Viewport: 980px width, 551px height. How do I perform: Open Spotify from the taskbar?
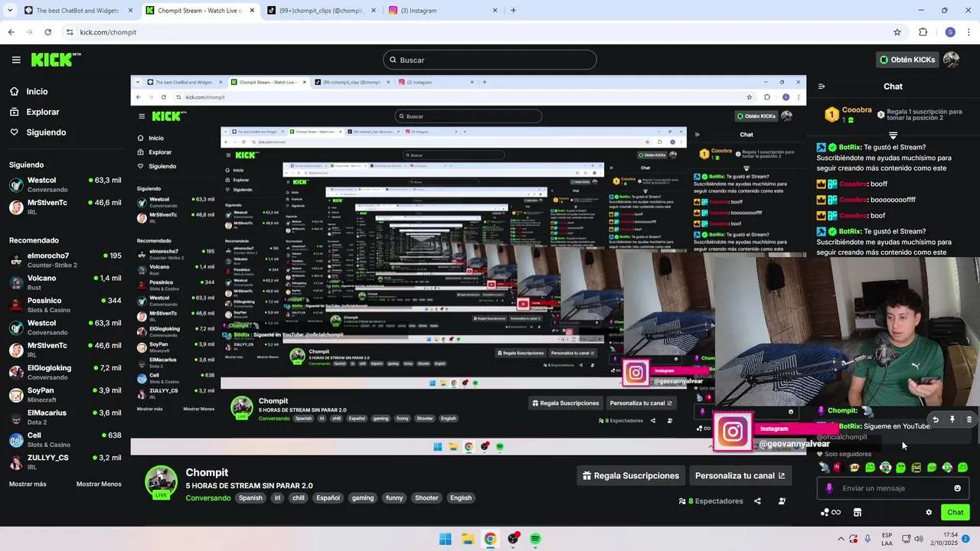click(535, 539)
